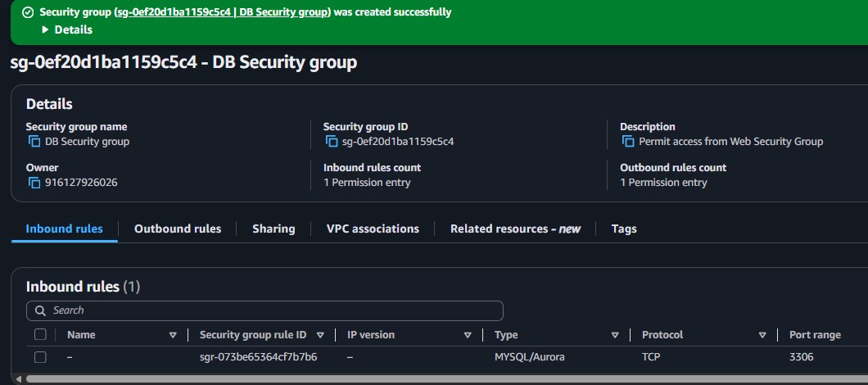Screen dimensions: 868x385
Task: Switch to the Inbound rules tab
Action: (x=64, y=229)
